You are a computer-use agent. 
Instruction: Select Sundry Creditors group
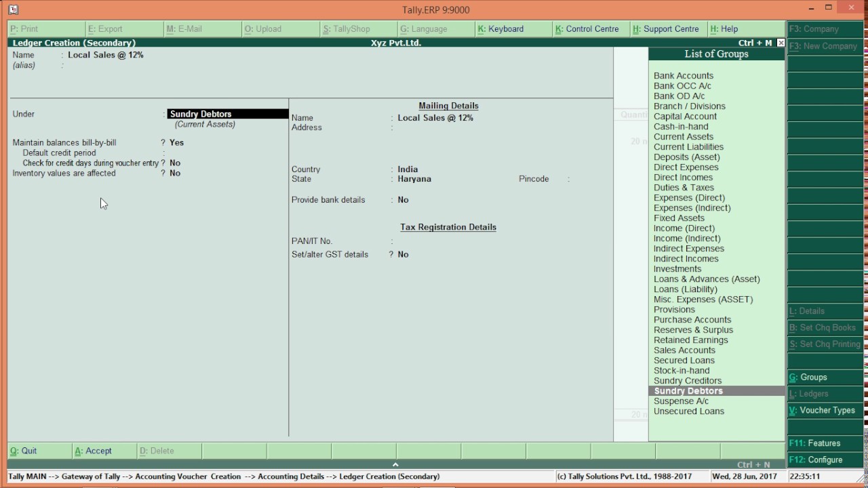pos(688,381)
